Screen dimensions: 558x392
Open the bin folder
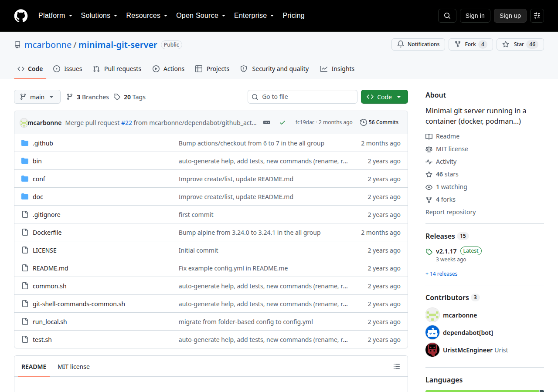[x=37, y=161]
